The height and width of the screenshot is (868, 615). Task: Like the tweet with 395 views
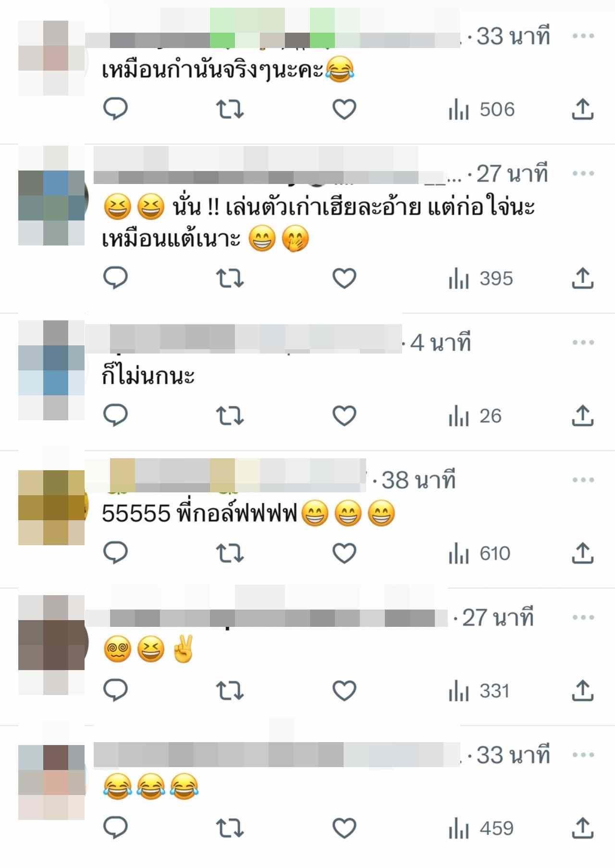tap(344, 278)
